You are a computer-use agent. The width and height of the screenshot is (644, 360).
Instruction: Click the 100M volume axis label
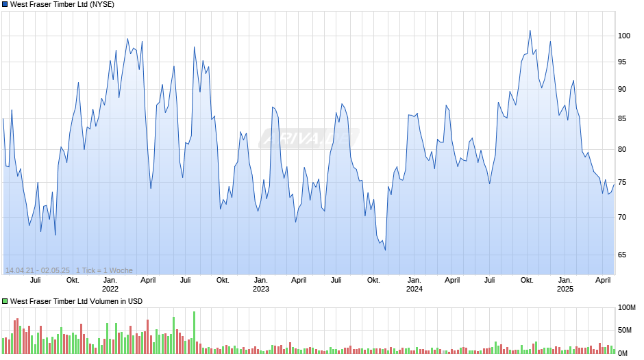(627, 307)
